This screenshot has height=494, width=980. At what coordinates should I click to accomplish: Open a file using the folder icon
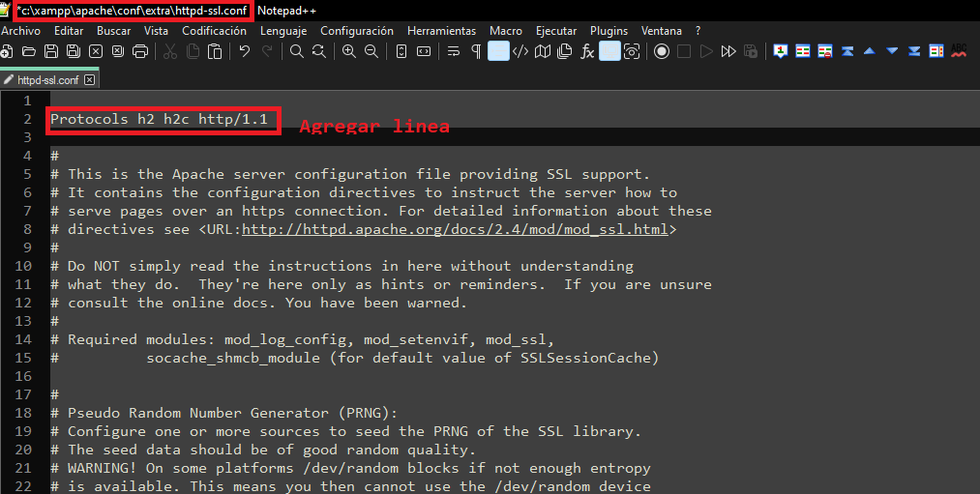pos(28,51)
